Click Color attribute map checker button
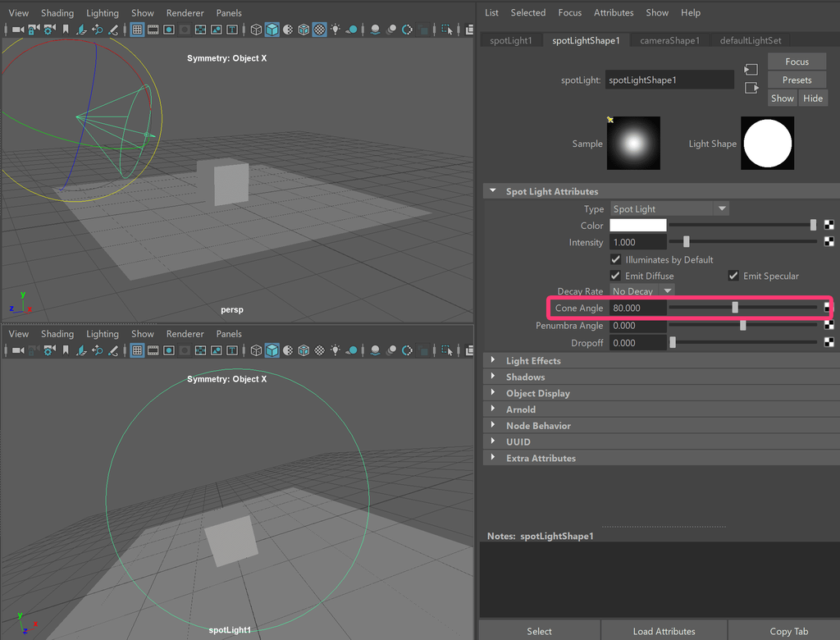 click(x=829, y=225)
